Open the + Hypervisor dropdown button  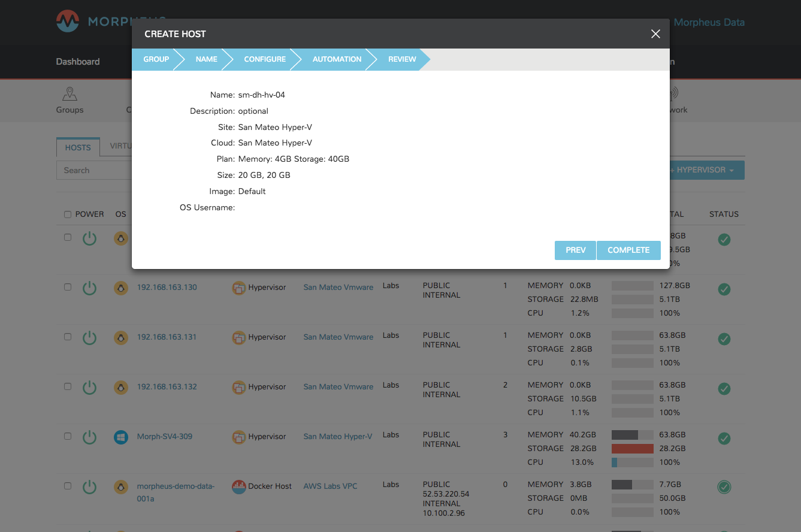tap(707, 170)
